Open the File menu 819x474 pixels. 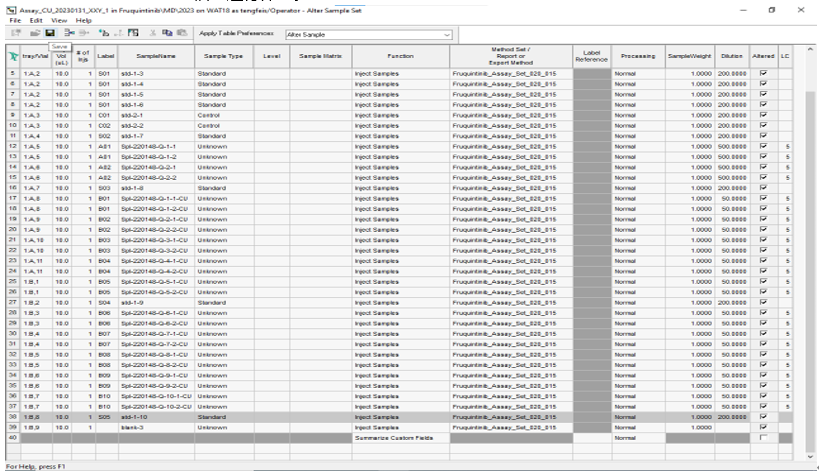[12, 20]
